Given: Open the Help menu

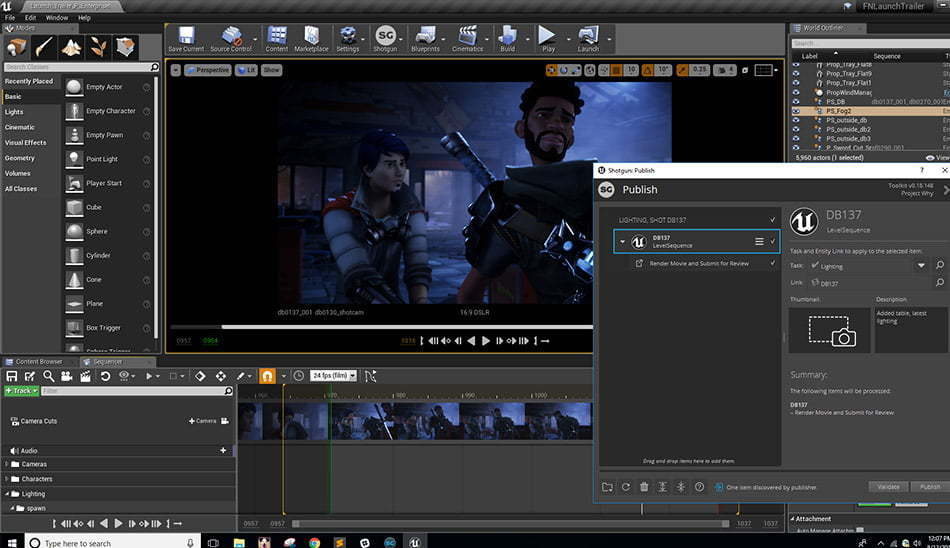Looking at the screenshot, I should point(84,18).
